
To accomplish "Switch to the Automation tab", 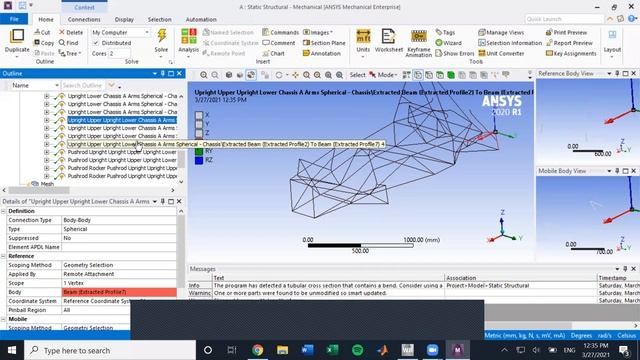I will [201, 19].
